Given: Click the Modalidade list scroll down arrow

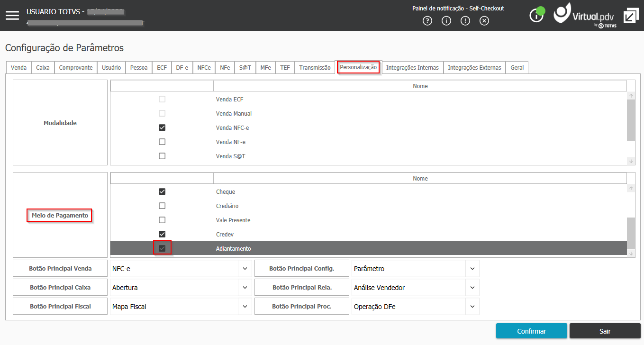Looking at the screenshot, I should [x=631, y=161].
